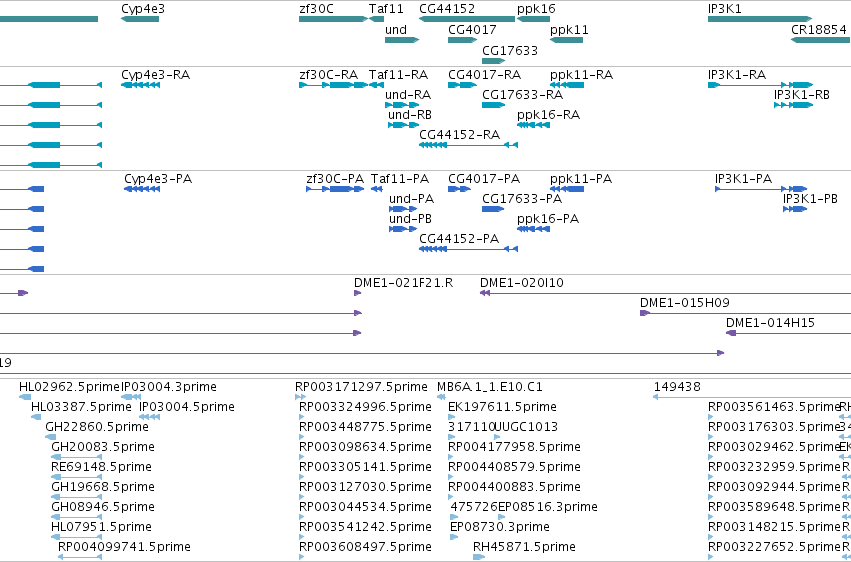Select the GH19668.5prime EST label

tap(103, 487)
